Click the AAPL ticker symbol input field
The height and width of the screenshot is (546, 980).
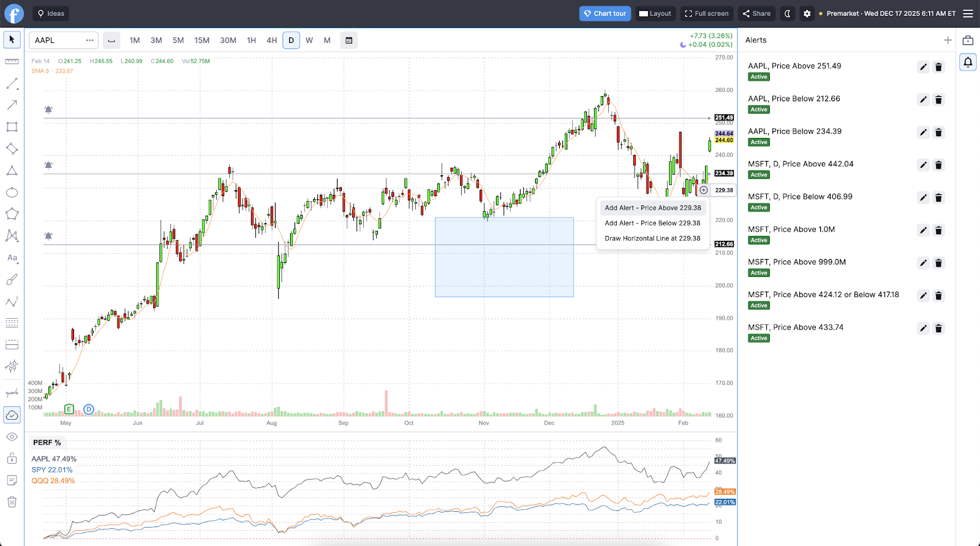(x=56, y=40)
